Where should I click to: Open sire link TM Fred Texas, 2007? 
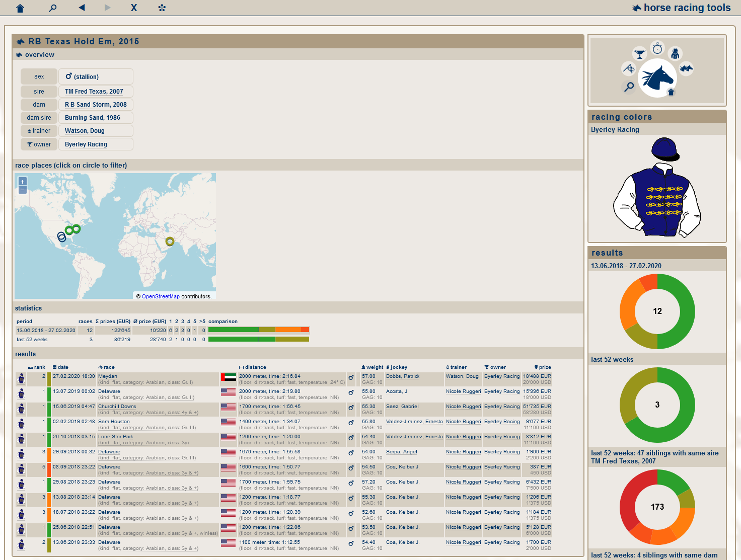tap(94, 92)
